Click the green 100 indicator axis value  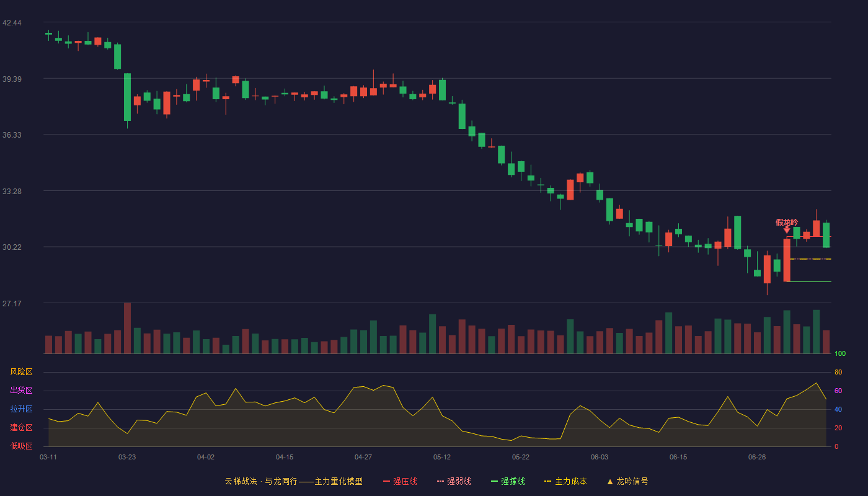click(x=840, y=353)
